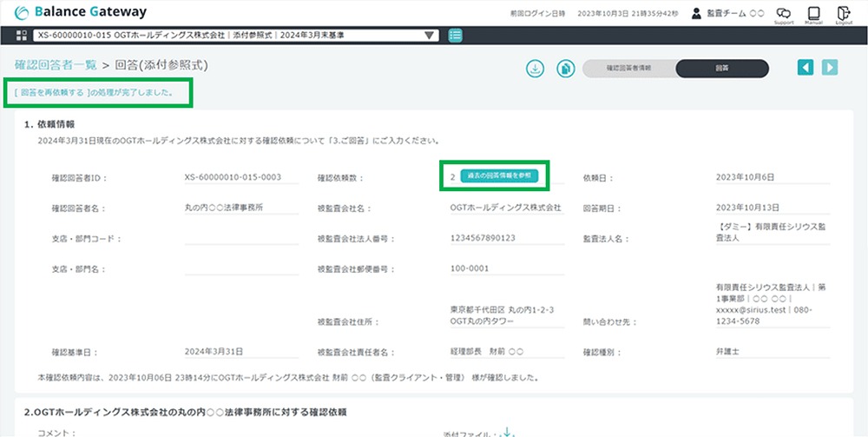Open the 確認回答者一覧 breadcrumb link

pos(56,65)
